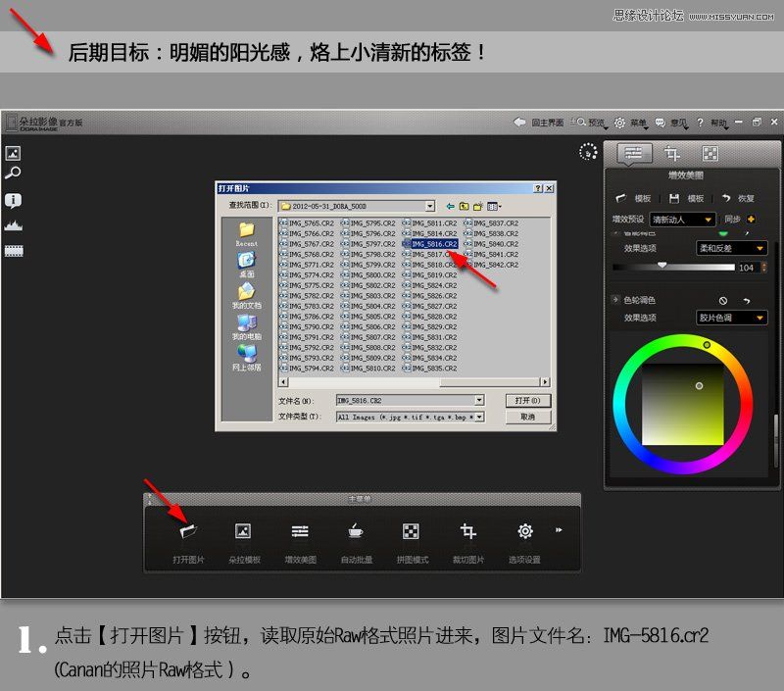Toggle the 同步 sync option

tap(731, 220)
